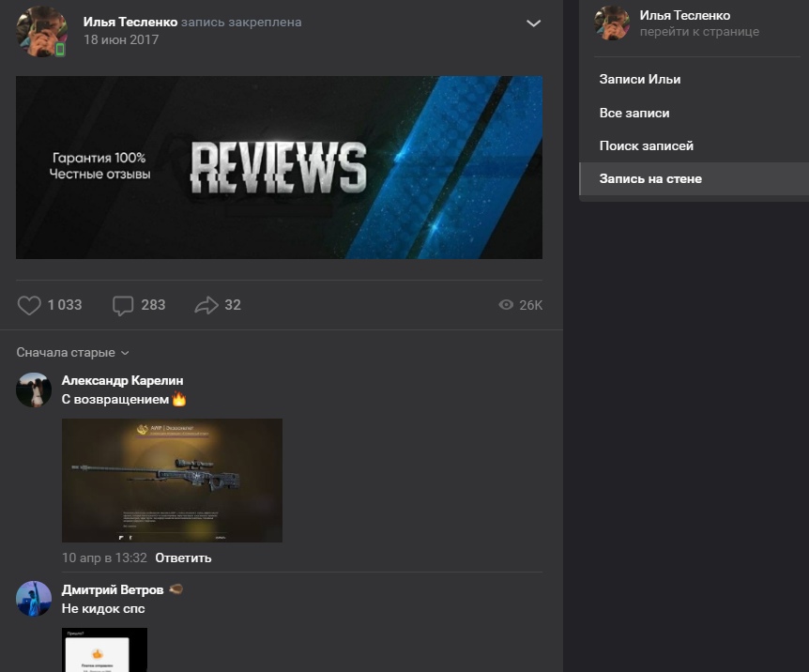Like the post with the heart icon

[x=30, y=305]
